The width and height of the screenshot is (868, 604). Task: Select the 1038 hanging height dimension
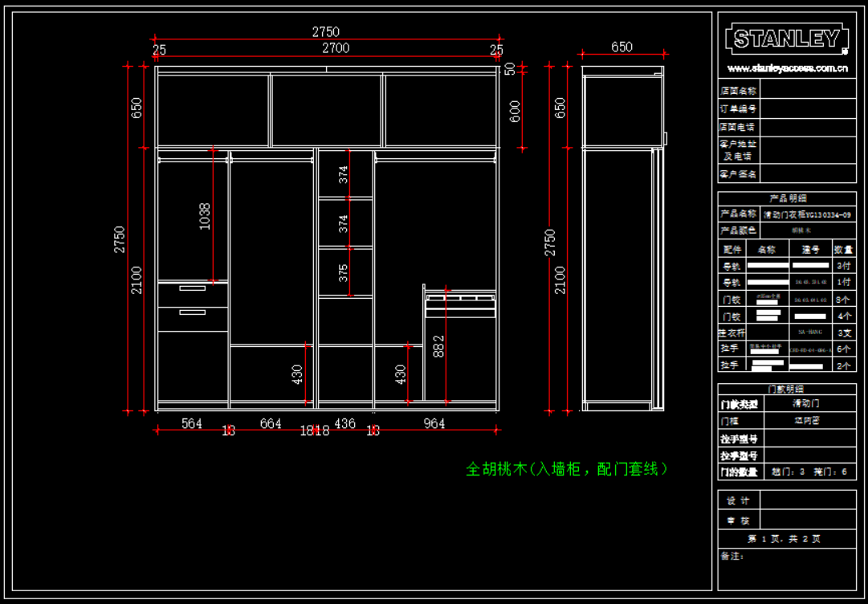pyautogui.click(x=205, y=216)
